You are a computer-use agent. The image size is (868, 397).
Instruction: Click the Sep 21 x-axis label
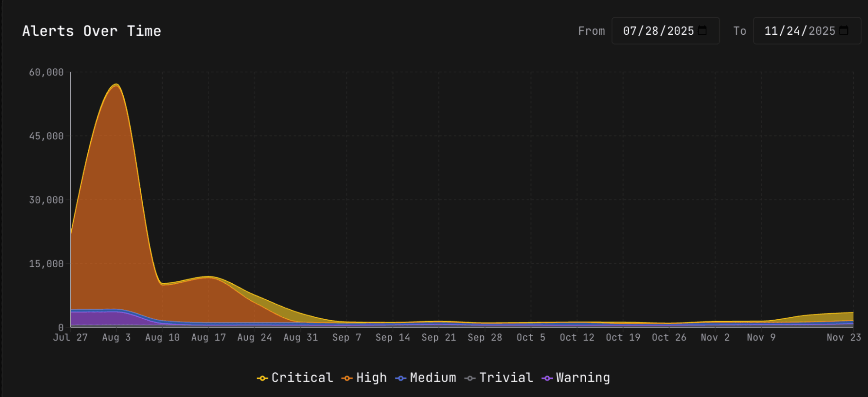click(x=439, y=338)
